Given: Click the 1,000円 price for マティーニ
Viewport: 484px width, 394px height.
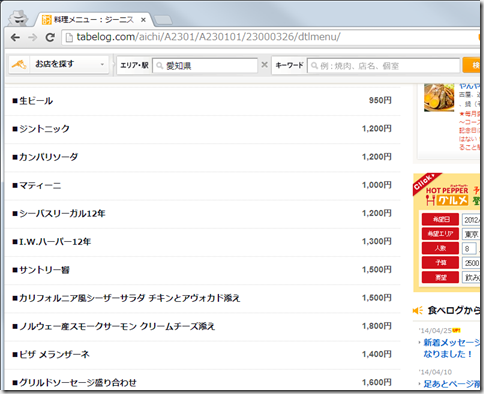Looking at the screenshot, I should 377,185.
